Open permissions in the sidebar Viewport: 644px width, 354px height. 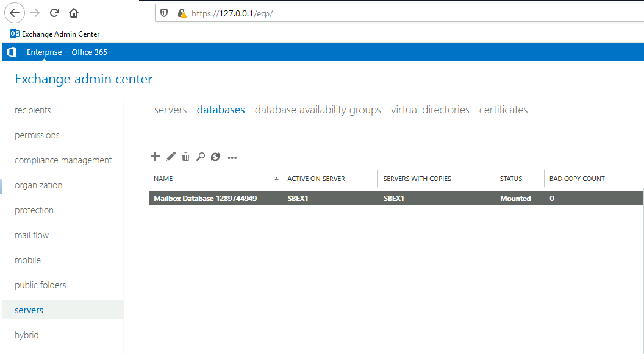coord(37,135)
